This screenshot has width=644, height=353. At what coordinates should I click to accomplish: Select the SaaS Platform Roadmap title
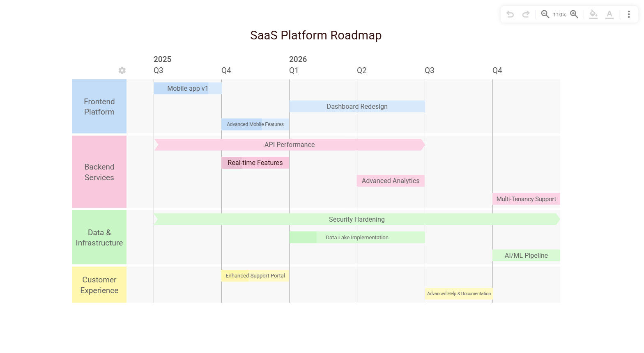point(316,35)
